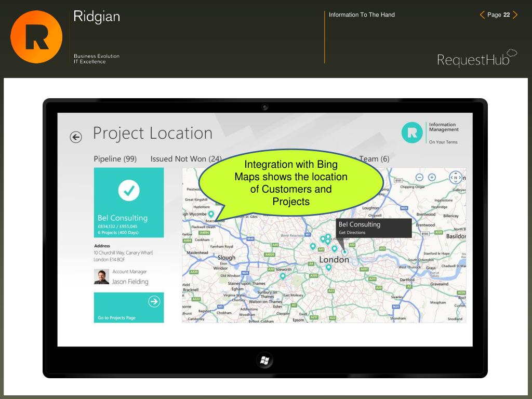The image size is (532, 399).
Task: Click Information To The Hand header text
Action: pyautogui.click(x=362, y=15)
